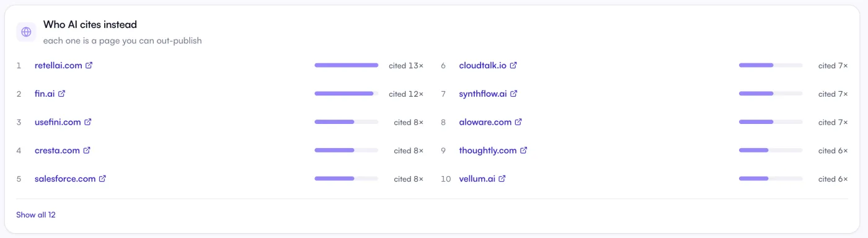The height and width of the screenshot is (238, 868).
Task: Click the citation bar for cloudtalk.io
Action: pyautogui.click(x=771, y=65)
